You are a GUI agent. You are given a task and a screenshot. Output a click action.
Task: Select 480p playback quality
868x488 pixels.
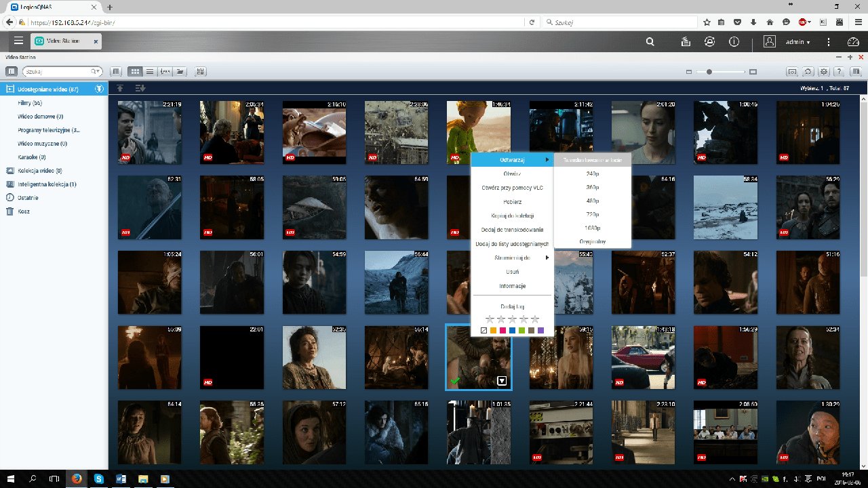pyautogui.click(x=593, y=201)
